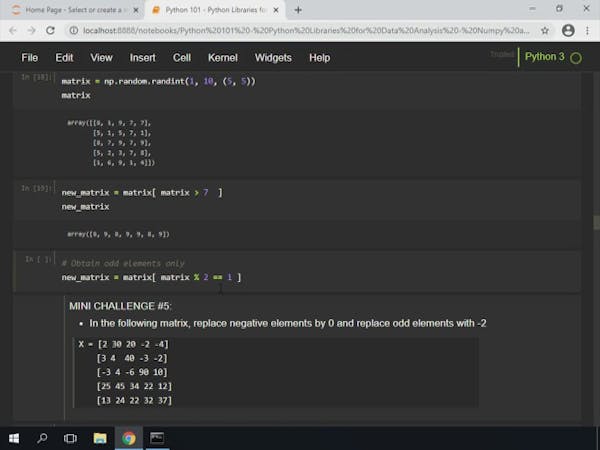Close the Home Page browser tab
The width and height of the screenshot is (600, 450).
136,10
